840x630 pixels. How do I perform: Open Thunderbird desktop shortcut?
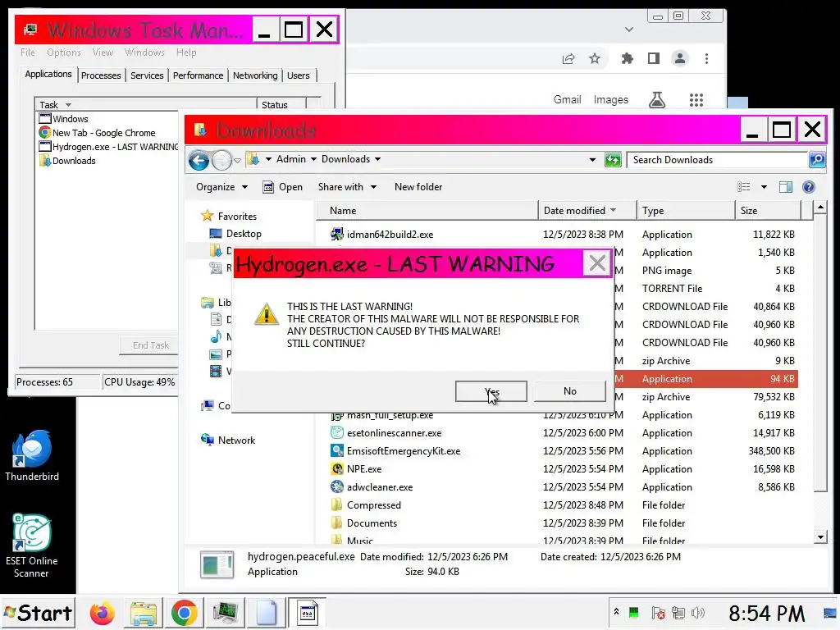point(32,455)
